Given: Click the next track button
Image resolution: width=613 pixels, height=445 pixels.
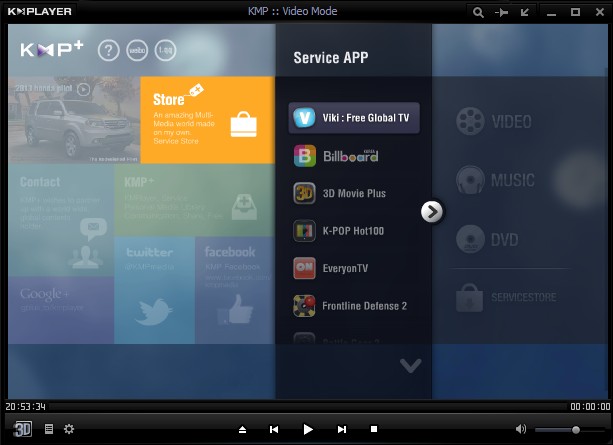Looking at the screenshot, I should tap(342, 429).
